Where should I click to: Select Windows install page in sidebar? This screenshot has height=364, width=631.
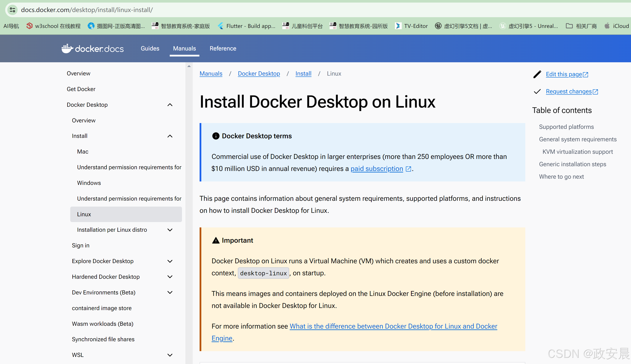coord(89,183)
